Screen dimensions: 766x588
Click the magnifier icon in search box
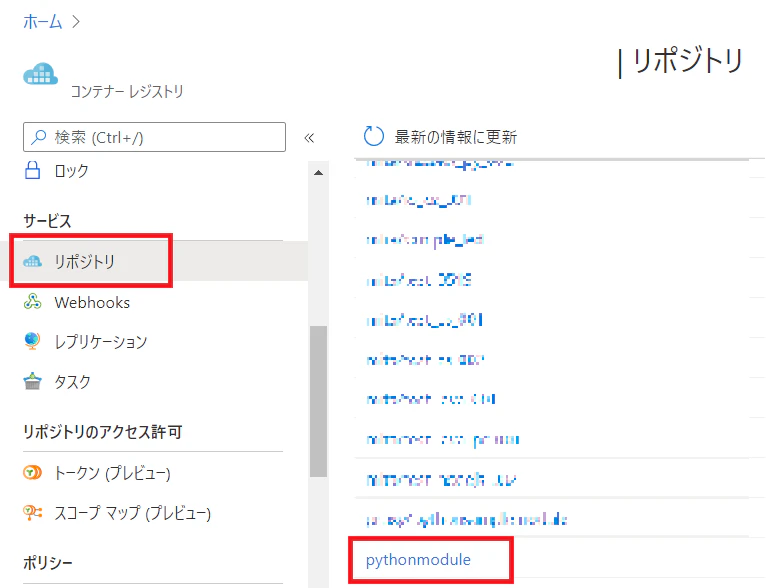point(39,137)
